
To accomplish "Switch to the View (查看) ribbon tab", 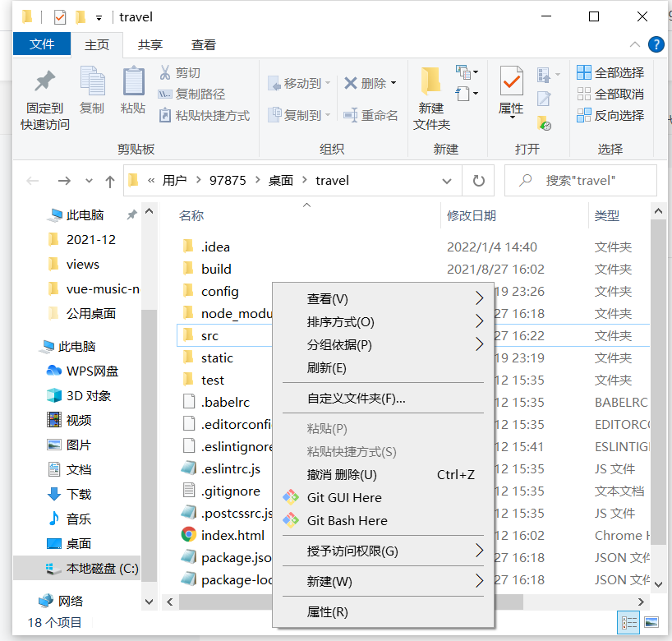I will pos(203,44).
